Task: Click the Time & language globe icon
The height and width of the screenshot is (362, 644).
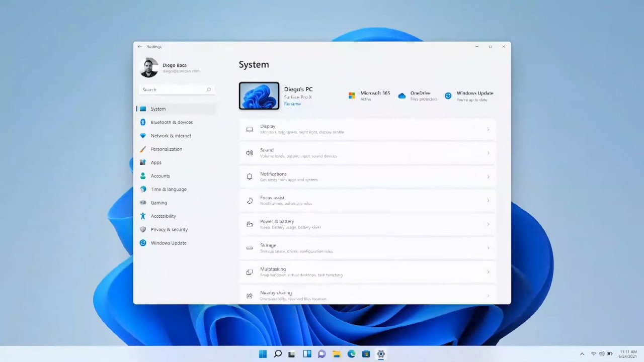Action: coord(143,190)
